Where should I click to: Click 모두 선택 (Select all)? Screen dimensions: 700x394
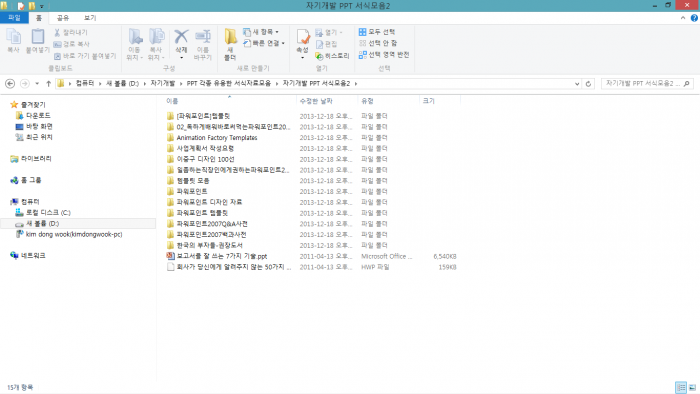pos(377,32)
